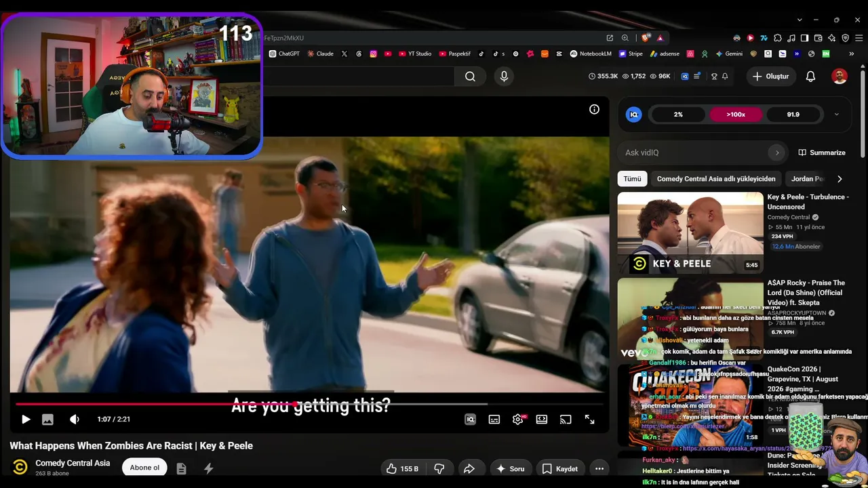Open the Comedy Central Asia channel avatar

click(20, 468)
